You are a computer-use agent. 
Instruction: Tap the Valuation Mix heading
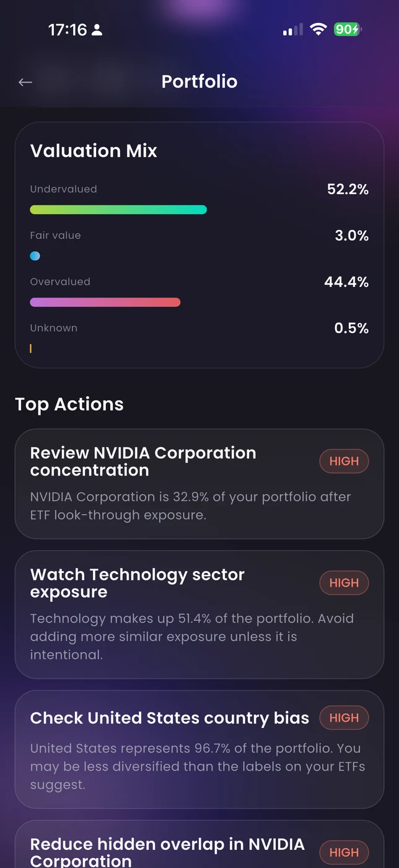pos(94,151)
